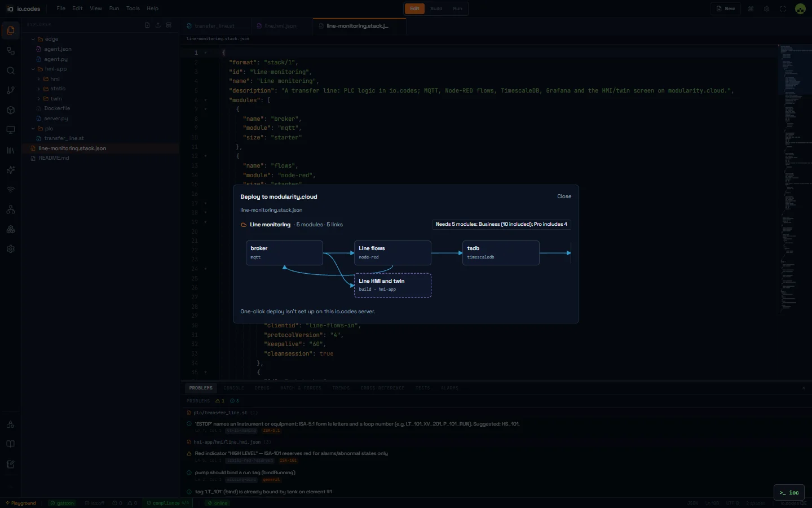Click the collapse-all icon in Explorer header
The image size is (812, 508).
(169, 25)
